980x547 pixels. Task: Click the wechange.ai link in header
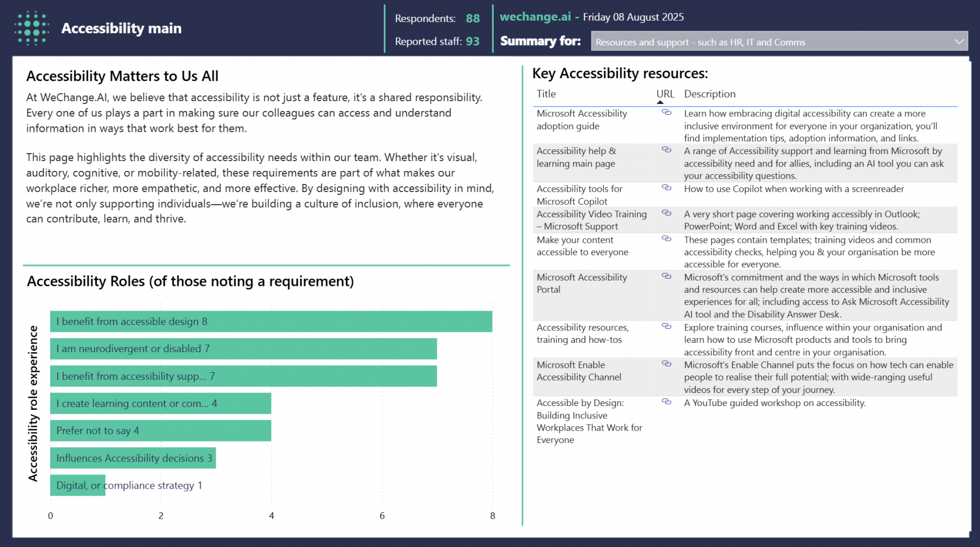(535, 17)
